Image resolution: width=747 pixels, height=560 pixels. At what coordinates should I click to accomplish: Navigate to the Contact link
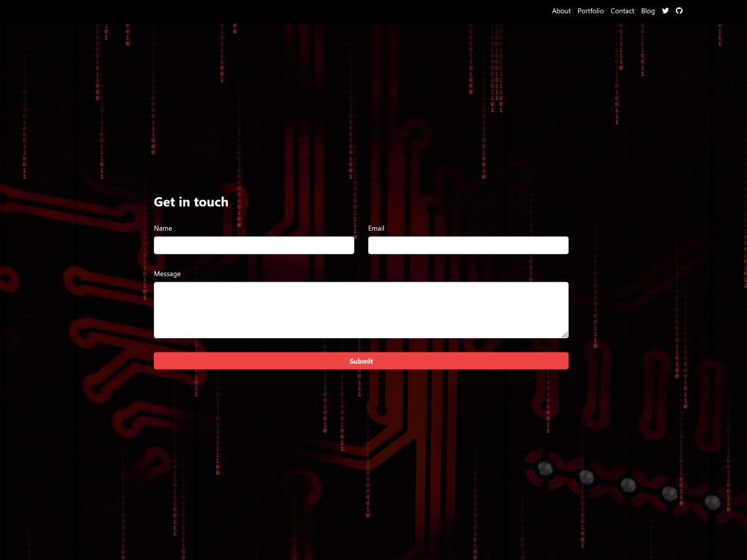[622, 11]
